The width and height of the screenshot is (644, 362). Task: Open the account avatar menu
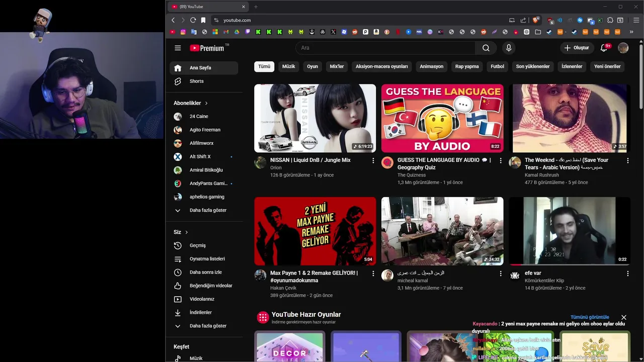(x=623, y=48)
